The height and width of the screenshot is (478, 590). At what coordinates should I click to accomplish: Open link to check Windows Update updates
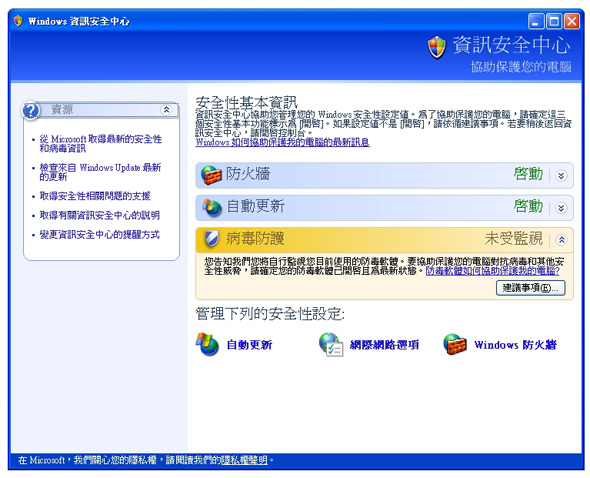pos(100,172)
